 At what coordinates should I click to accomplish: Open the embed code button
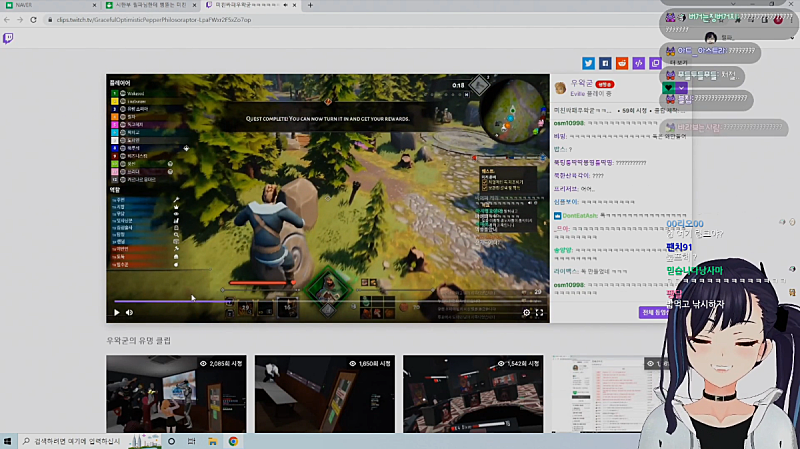point(638,63)
